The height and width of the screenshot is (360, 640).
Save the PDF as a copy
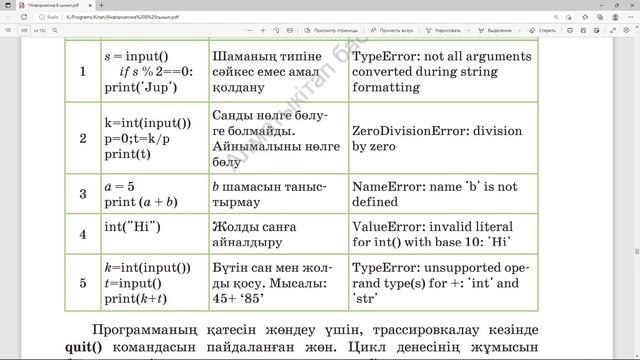[597, 30]
